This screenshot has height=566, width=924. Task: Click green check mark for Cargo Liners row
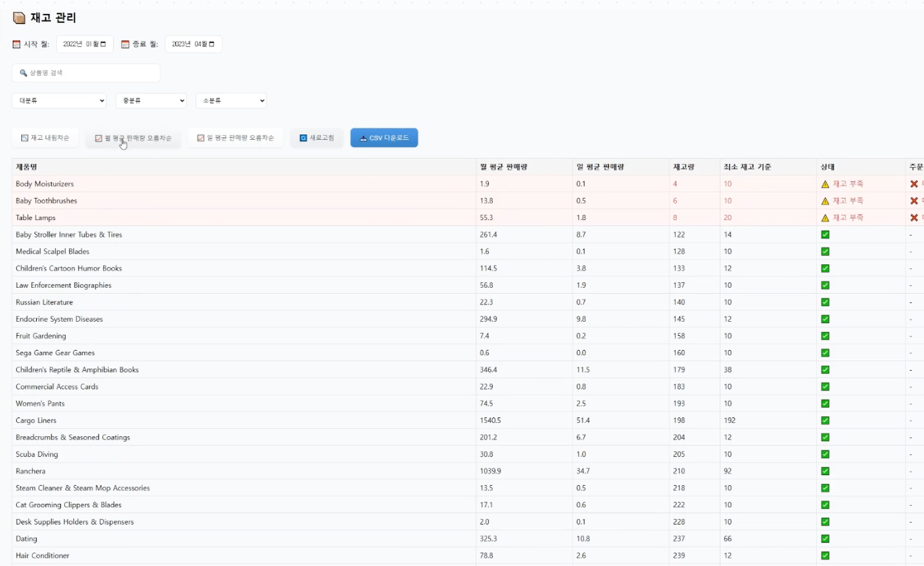[825, 420]
